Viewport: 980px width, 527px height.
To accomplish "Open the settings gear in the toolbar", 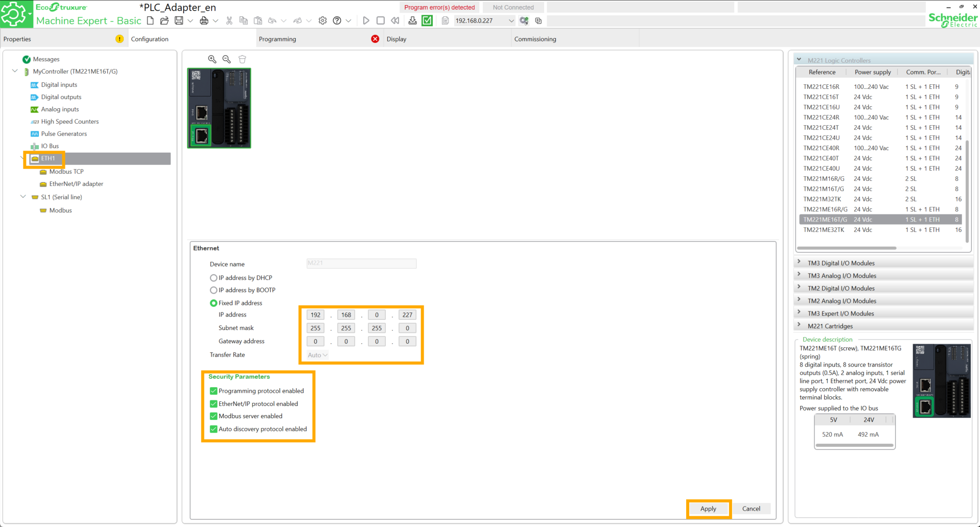I will (322, 21).
